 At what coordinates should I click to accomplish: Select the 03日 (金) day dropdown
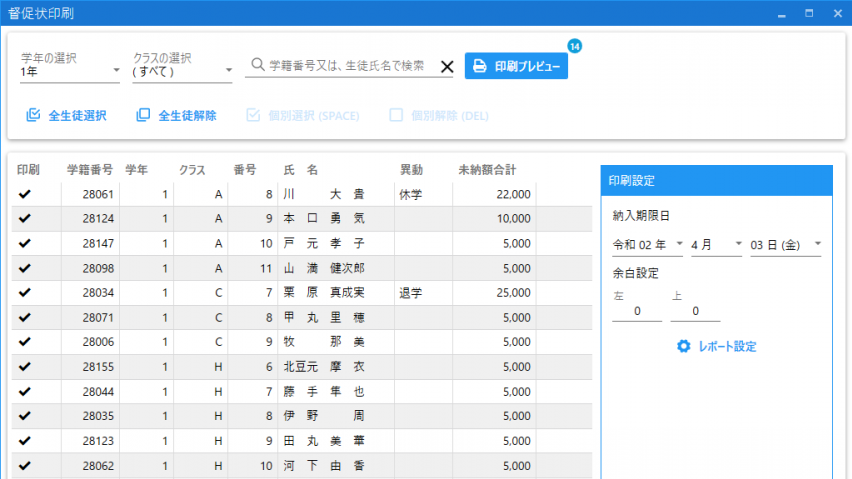(x=785, y=243)
